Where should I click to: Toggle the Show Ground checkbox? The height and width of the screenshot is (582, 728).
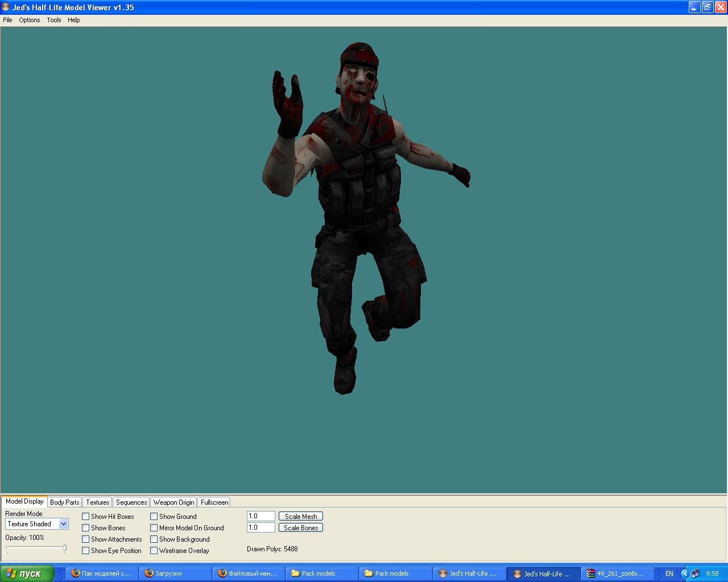(154, 517)
